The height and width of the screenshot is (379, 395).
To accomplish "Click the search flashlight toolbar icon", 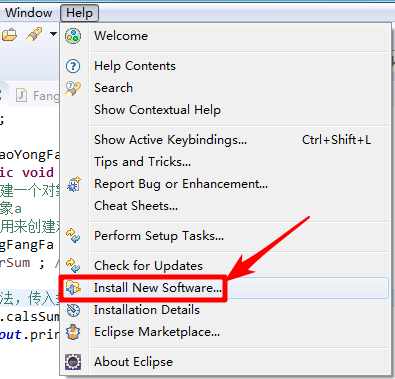I will coord(34,34).
